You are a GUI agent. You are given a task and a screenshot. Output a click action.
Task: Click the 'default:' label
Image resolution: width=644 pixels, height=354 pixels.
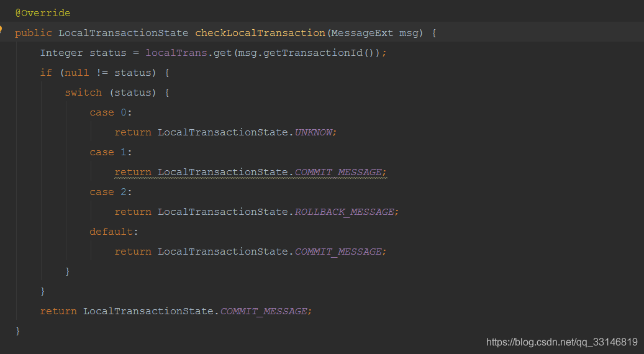click(114, 232)
